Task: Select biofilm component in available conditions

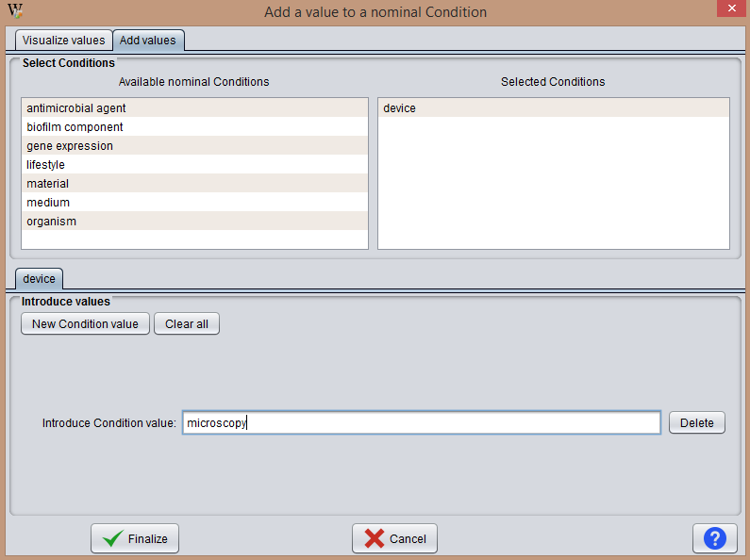Action: pyautogui.click(x=194, y=127)
